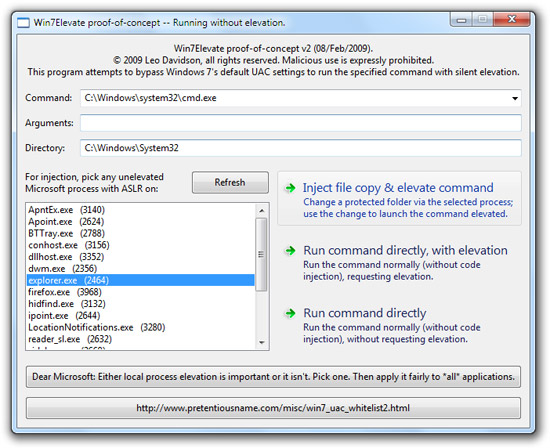
Task: Select Apoint.exe (2624) in process list
Action: (141, 222)
